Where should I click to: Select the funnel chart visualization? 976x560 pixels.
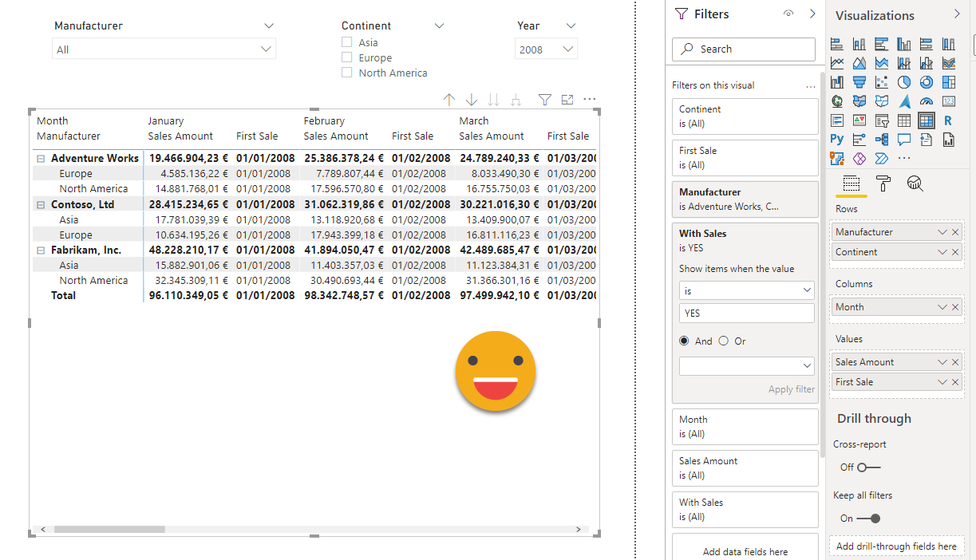click(859, 82)
